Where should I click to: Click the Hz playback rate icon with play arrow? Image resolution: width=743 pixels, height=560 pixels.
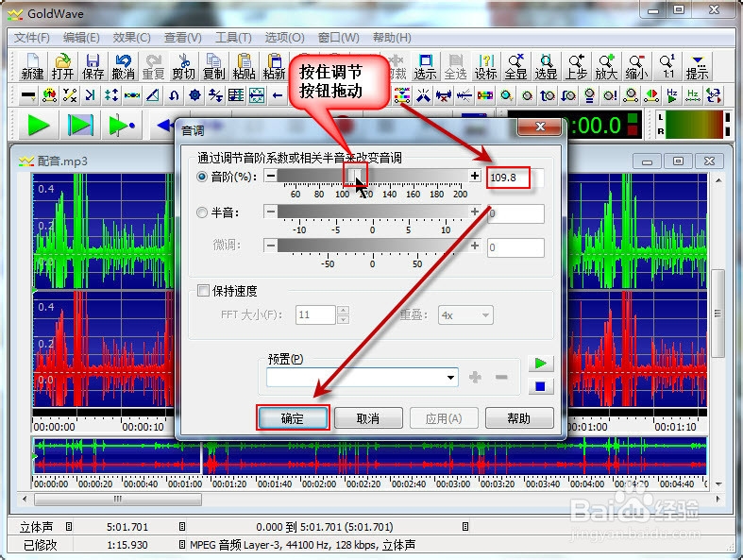[671, 95]
